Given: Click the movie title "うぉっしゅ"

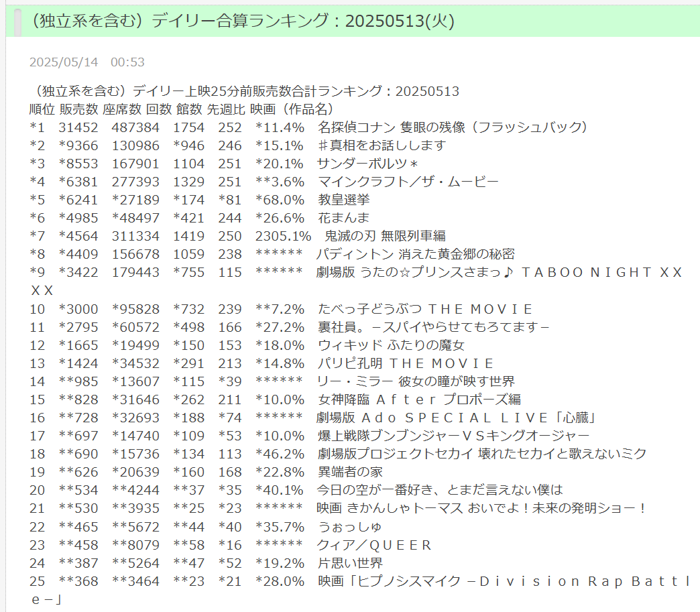Looking at the screenshot, I should coord(350,527).
